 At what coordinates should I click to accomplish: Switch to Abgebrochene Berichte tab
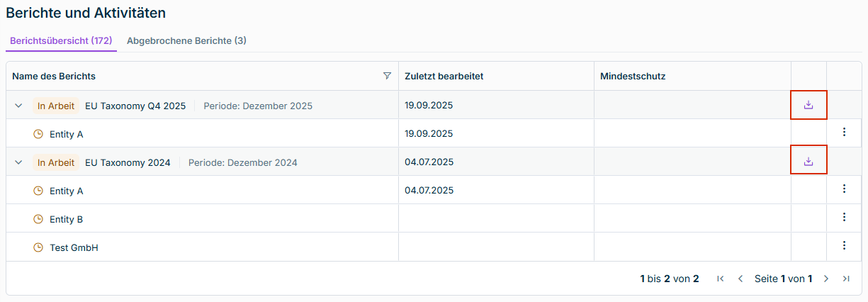point(186,40)
